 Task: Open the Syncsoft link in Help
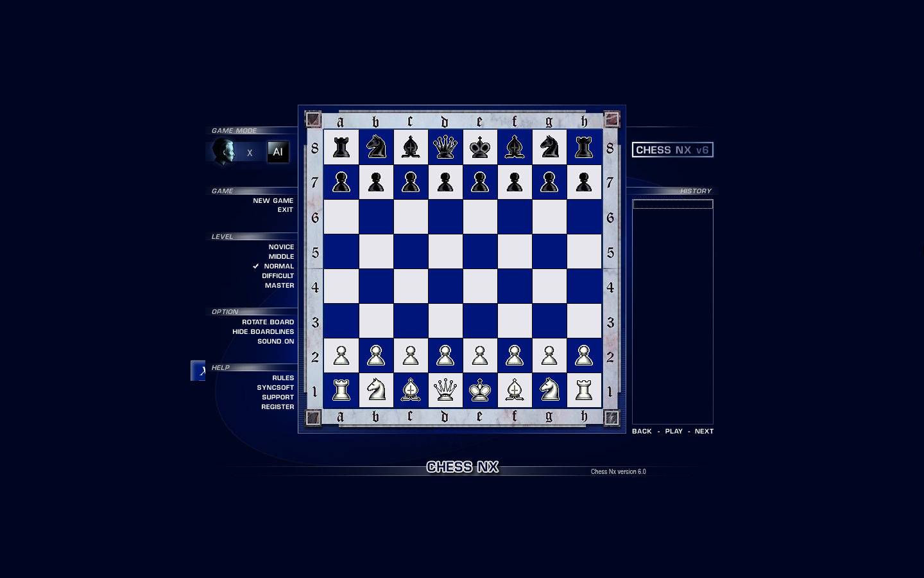pos(275,387)
